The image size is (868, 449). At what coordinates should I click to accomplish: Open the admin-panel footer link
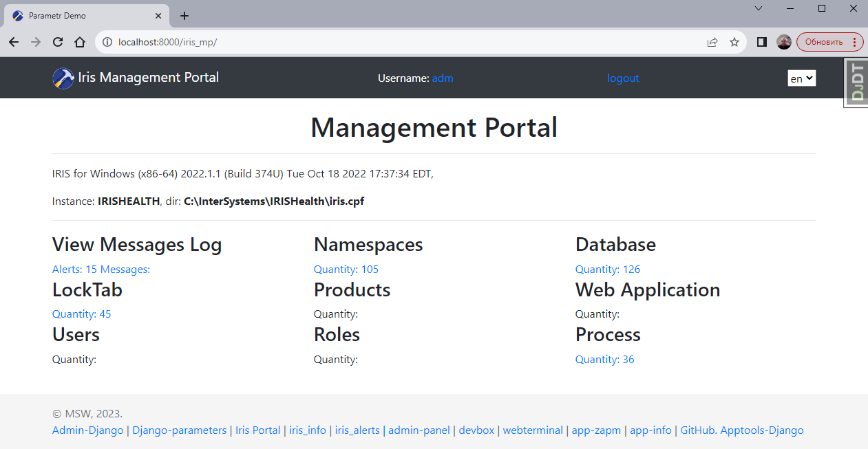tap(419, 430)
